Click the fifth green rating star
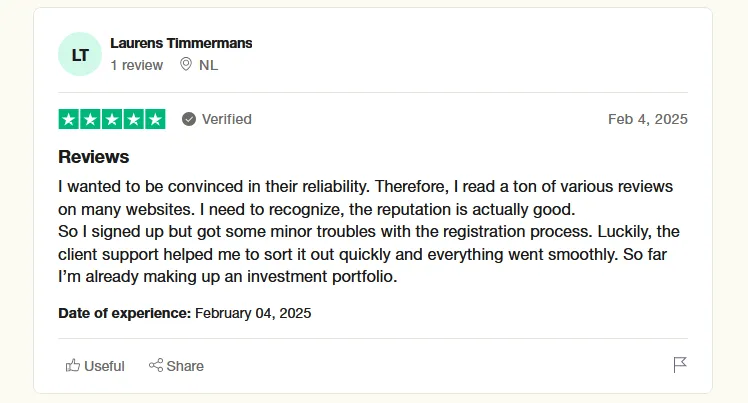Image resolution: width=748 pixels, height=403 pixels. tap(155, 119)
